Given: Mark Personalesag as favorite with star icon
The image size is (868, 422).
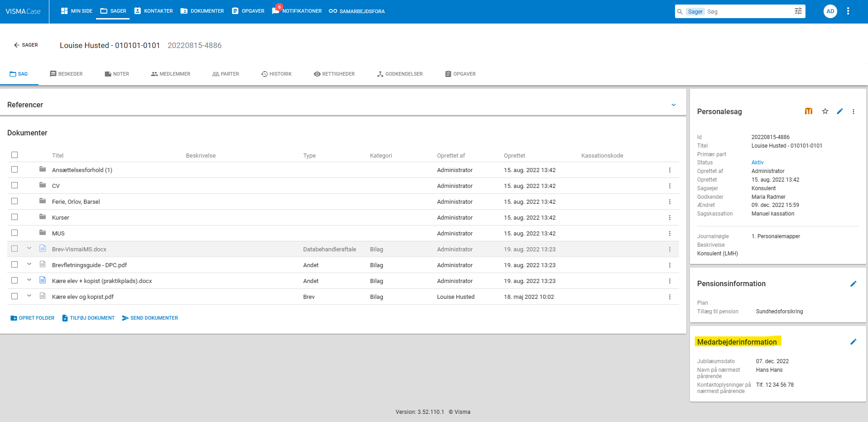Looking at the screenshot, I should click(x=825, y=111).
